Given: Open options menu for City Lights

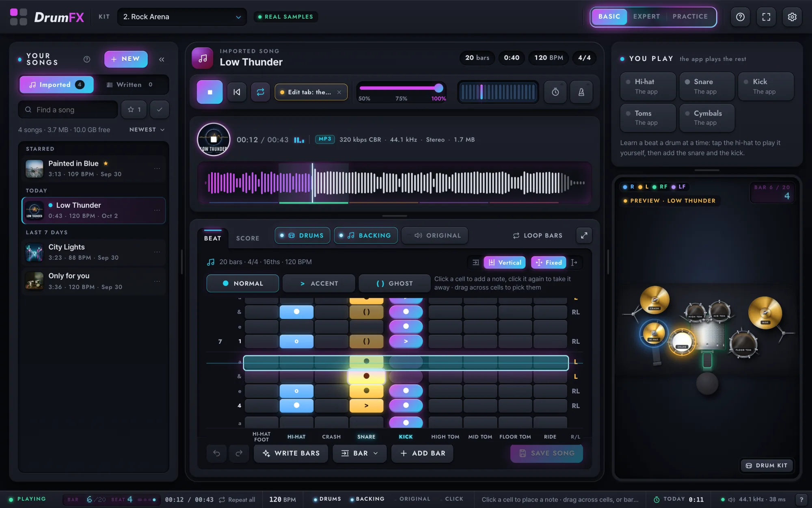Looking at the screenshot, I should [x=157, y=252].
